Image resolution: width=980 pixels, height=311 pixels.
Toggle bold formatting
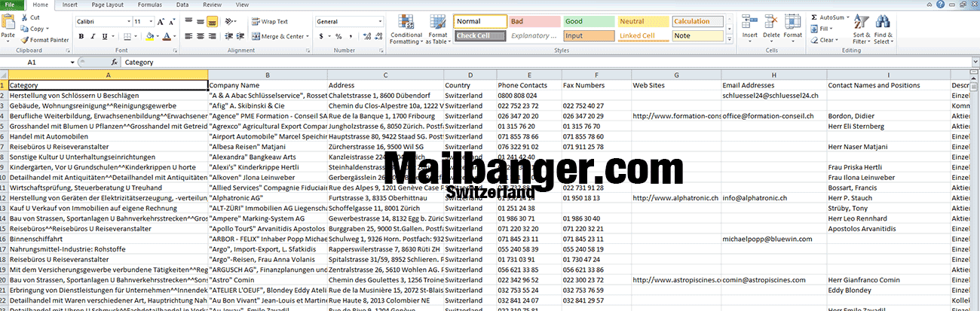(x=81, y=36)
